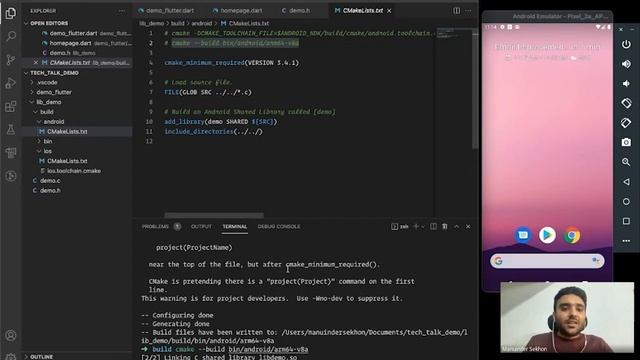Click the split editor icon
Viewport: 640px width, 360px height.
[x=456, y=11]
